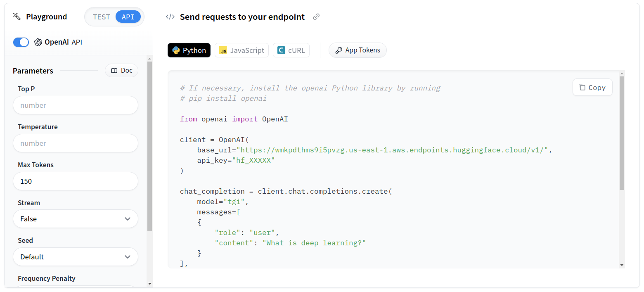The width and height of the screenshot is (644, 292).
Task: Switch playground to TEST mode
Action: coord(101,17)
